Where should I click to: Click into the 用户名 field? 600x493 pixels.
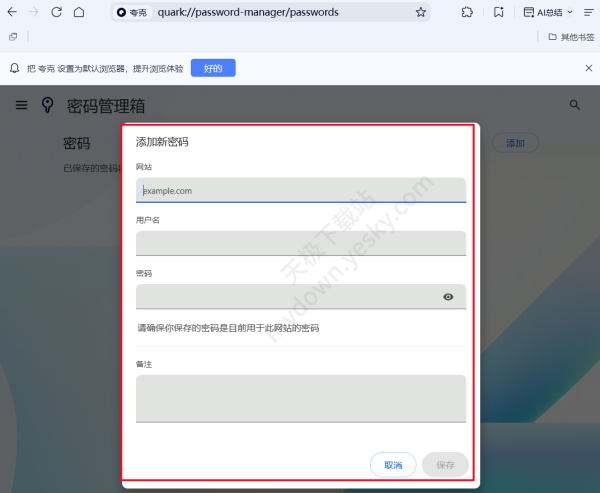[300, 243]
